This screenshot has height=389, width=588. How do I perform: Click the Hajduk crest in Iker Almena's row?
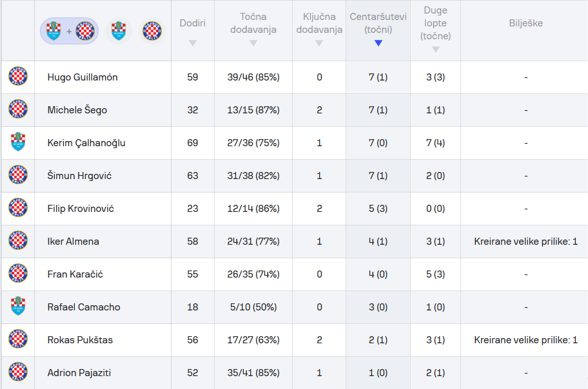[x=18, y=242]
